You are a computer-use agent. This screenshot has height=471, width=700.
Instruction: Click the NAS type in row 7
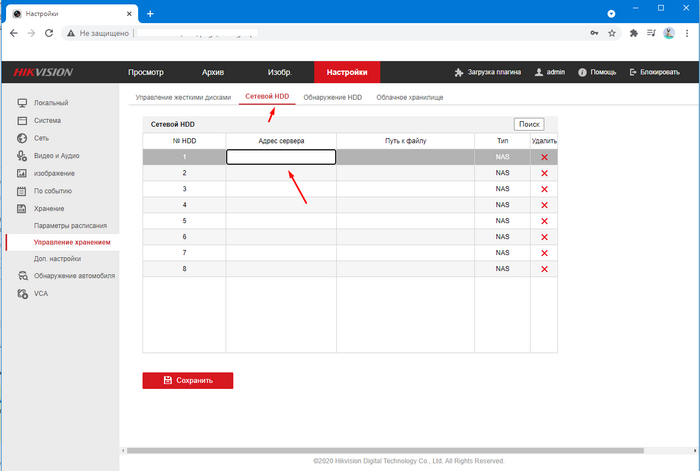pos(502,253)
